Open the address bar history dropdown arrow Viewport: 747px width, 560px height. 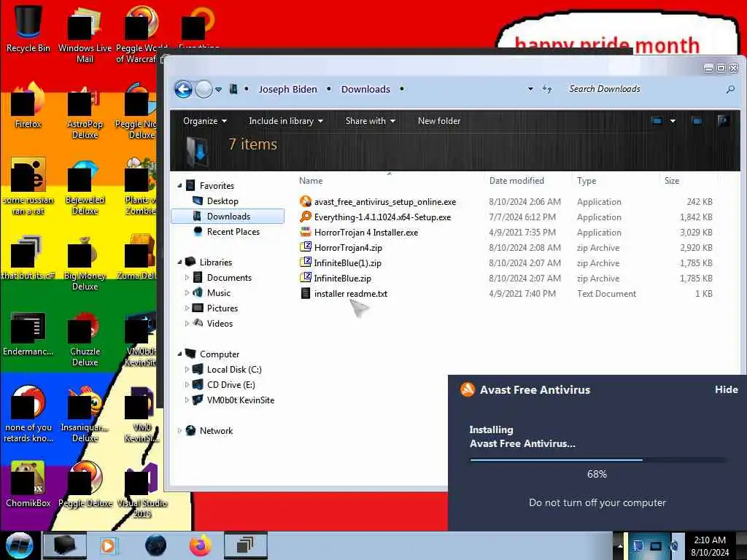point(530,89)
